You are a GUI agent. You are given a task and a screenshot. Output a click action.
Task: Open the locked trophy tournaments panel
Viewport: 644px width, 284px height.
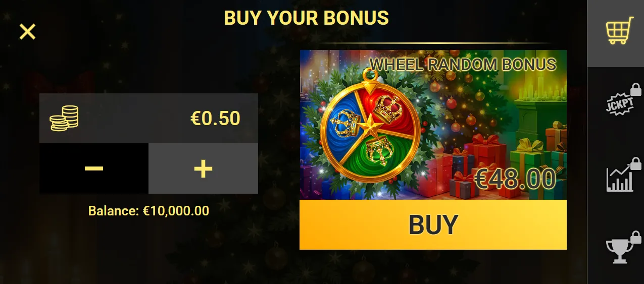pos(621,248)
